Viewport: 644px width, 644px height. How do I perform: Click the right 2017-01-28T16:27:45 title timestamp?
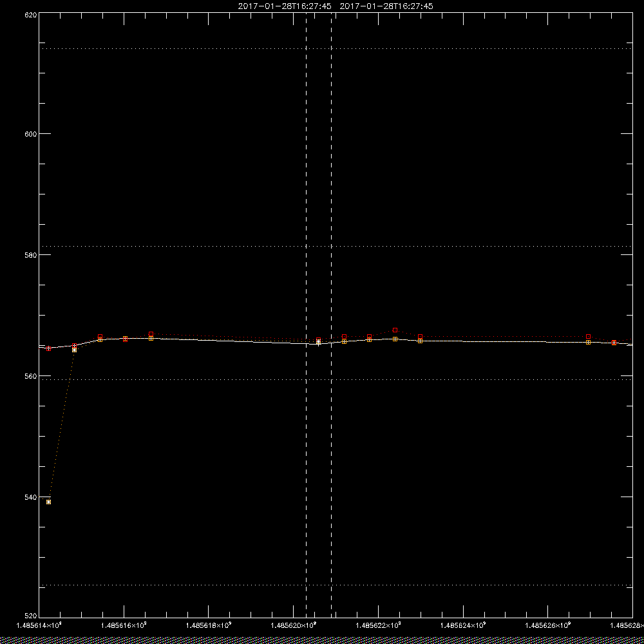tap(386, 6)
